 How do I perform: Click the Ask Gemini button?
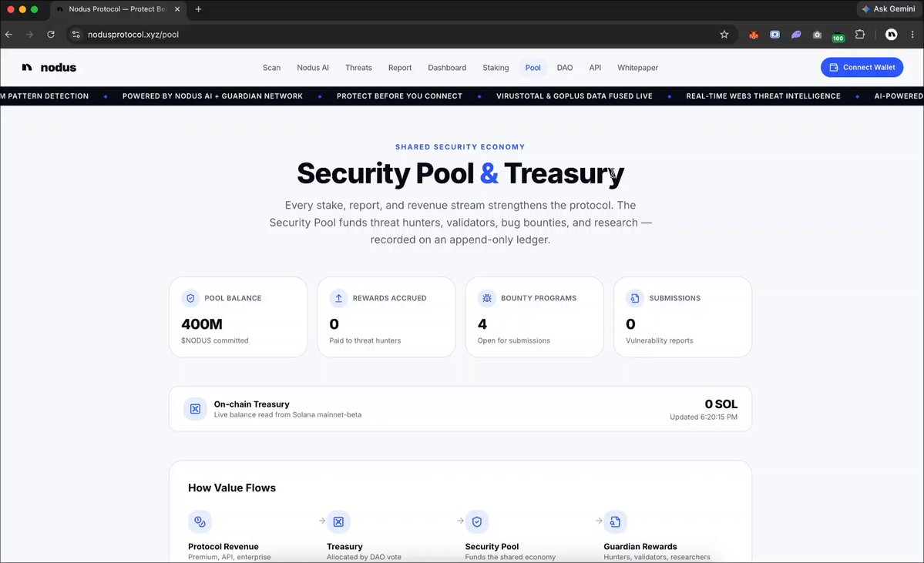(889, 8)
